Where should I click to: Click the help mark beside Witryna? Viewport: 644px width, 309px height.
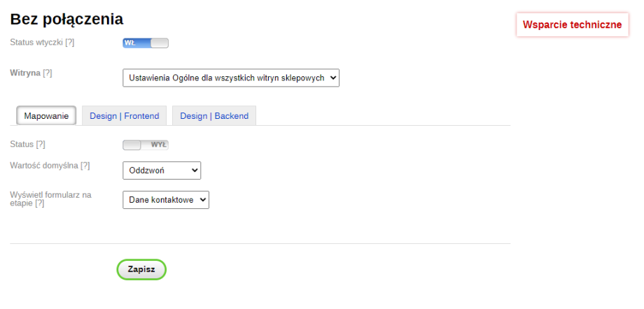(47, 73)
